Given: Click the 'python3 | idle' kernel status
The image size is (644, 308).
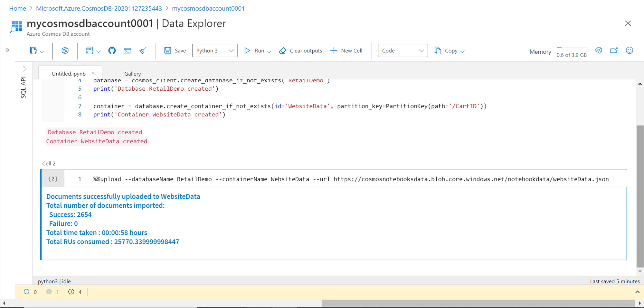Looking at the screenshot, I should (x=54, y=281).
